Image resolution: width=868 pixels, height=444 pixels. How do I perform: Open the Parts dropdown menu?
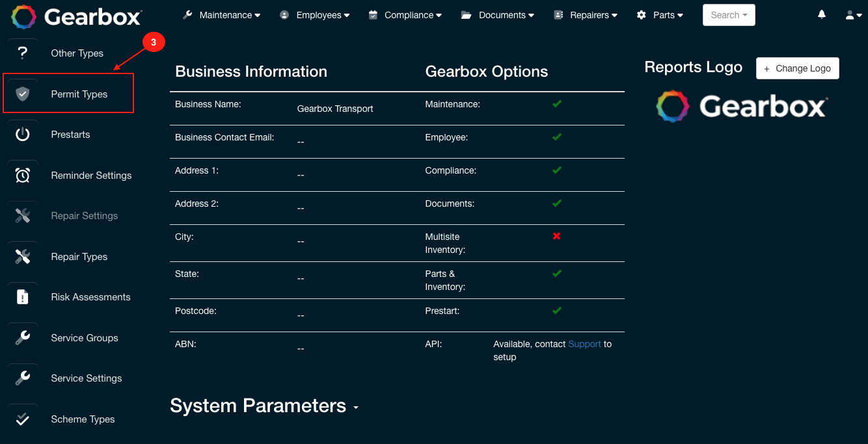[x=660, y=14]
